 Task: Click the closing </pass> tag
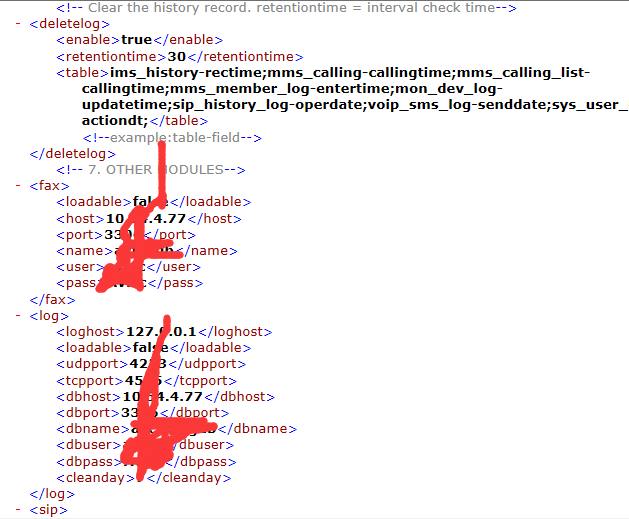pos(176,283)
